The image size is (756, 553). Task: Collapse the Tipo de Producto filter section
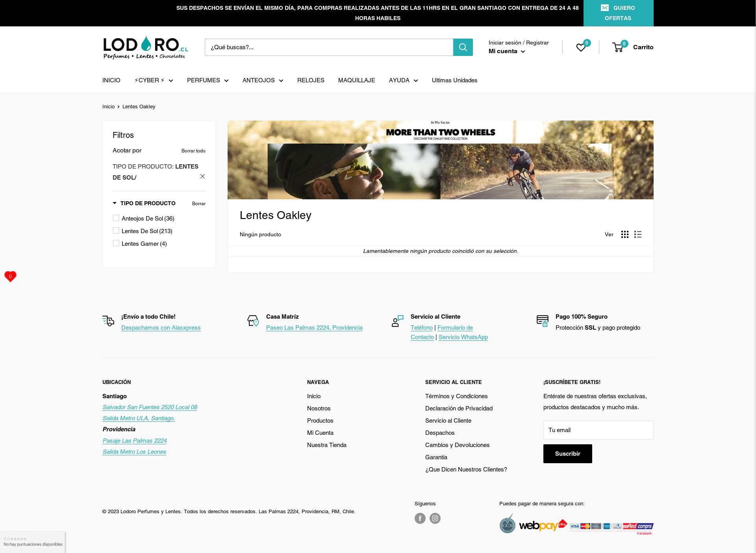tap(144, 203)
